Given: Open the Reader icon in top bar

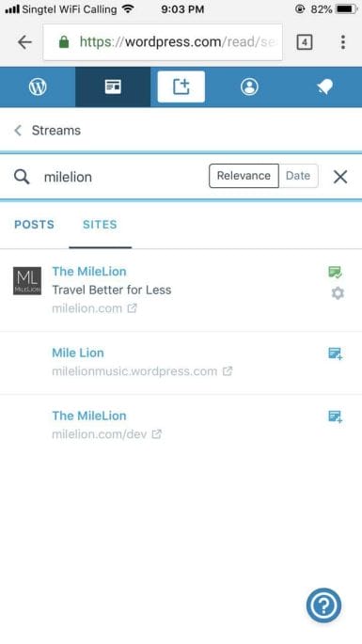Looking at the screenshot, I should [113, 86].
